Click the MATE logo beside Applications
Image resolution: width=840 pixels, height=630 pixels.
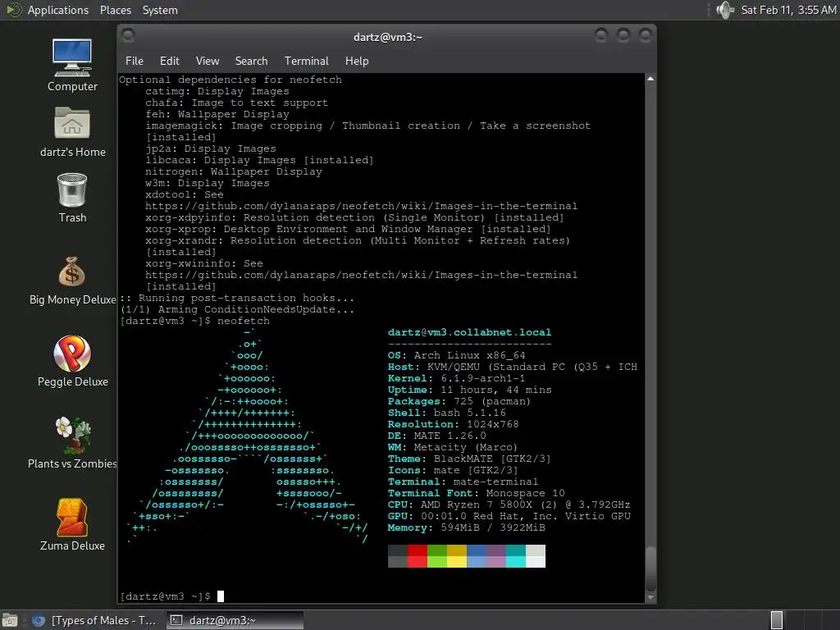(13, 10)
